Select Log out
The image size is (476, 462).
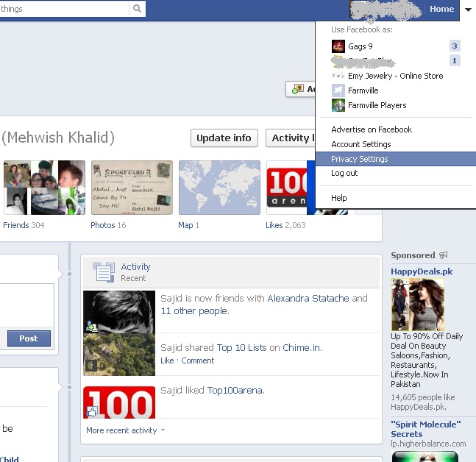tap(344, 173)
